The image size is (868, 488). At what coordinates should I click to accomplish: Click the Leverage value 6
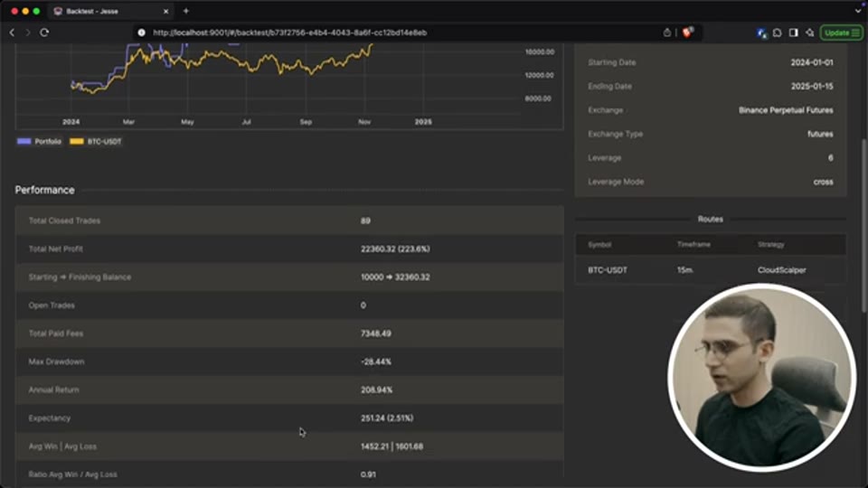click(830, 157)
